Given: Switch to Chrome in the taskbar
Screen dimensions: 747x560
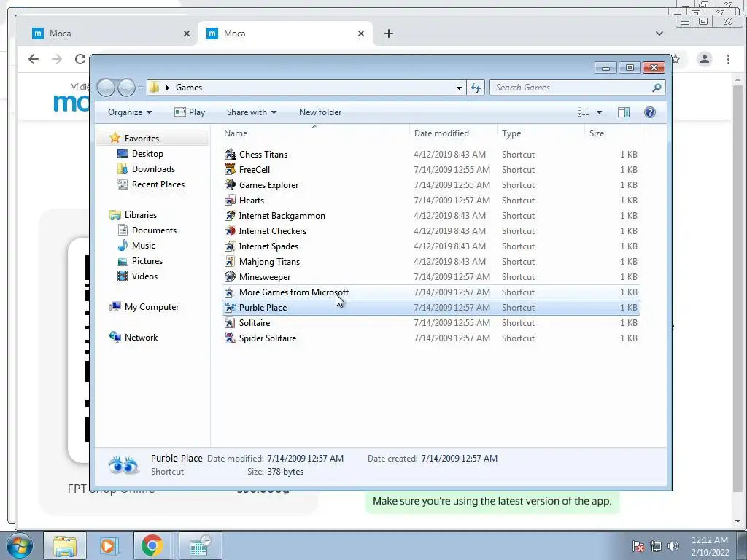Looking at the screenshot, I should pyautogui.click(x=152, y=545).
